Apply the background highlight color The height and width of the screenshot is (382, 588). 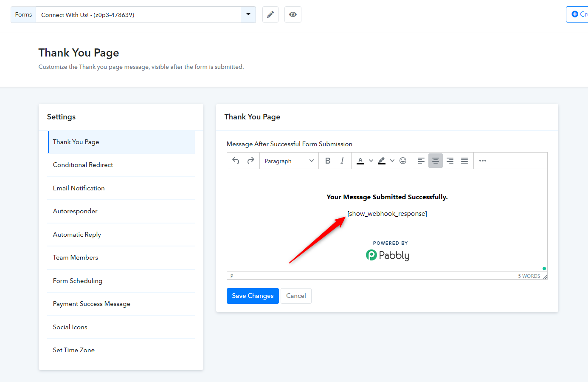click(382, 161)
